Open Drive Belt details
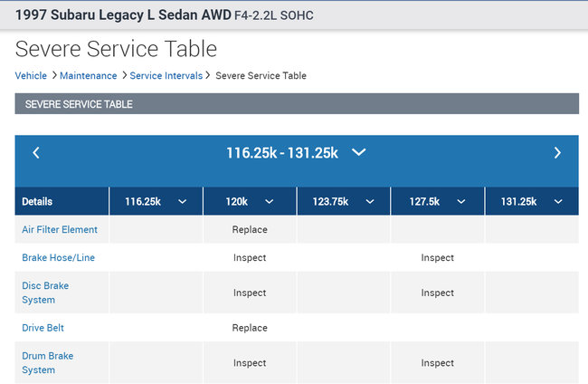The width and height of the screenshot is (588, 384). click(x=43, y=328)
